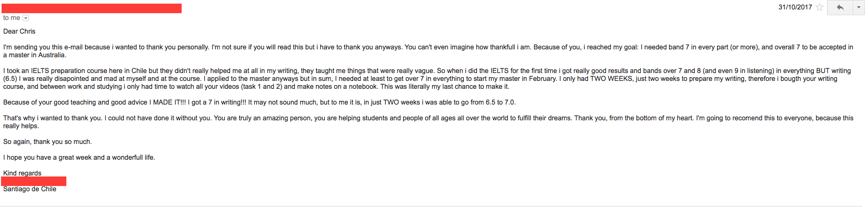Click the line beginning 'That's why i wanted to thank you'

click(428, 118)
